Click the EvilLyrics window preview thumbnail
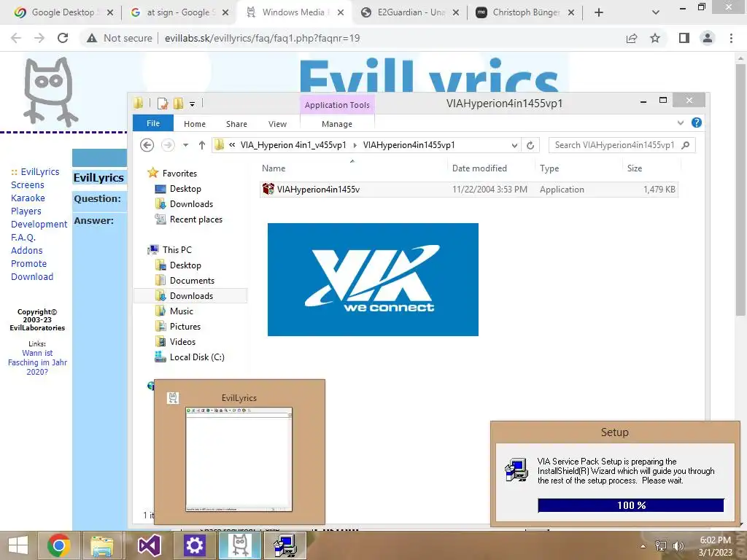 pos(239,459)
